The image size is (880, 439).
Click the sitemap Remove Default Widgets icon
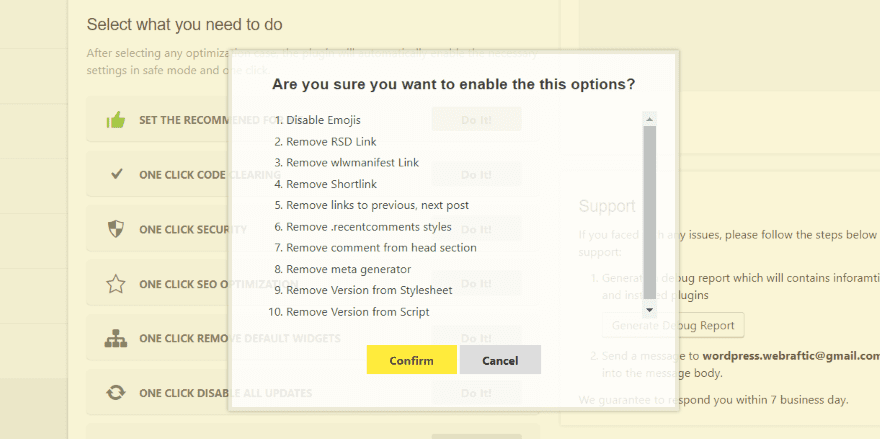pyautogui.click(x=116, y=338)
